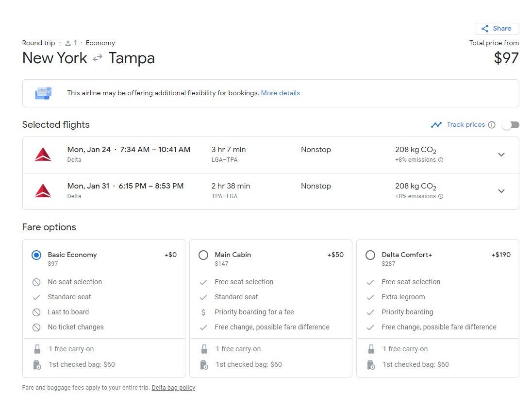Click the Delta logo on Jan 31 flight

43,191
